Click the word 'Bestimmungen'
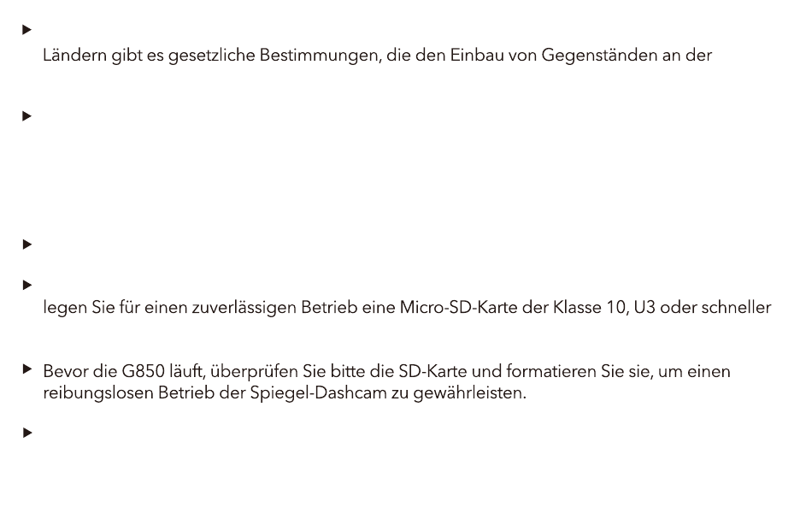 click(x=321, y=56)
